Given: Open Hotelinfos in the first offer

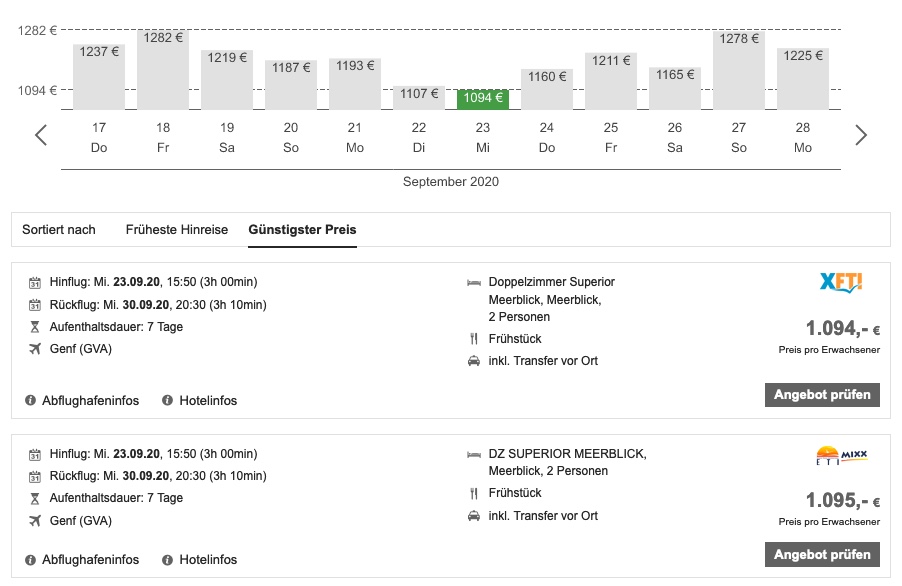Looking at the screenshot, I should pos(208,401).
